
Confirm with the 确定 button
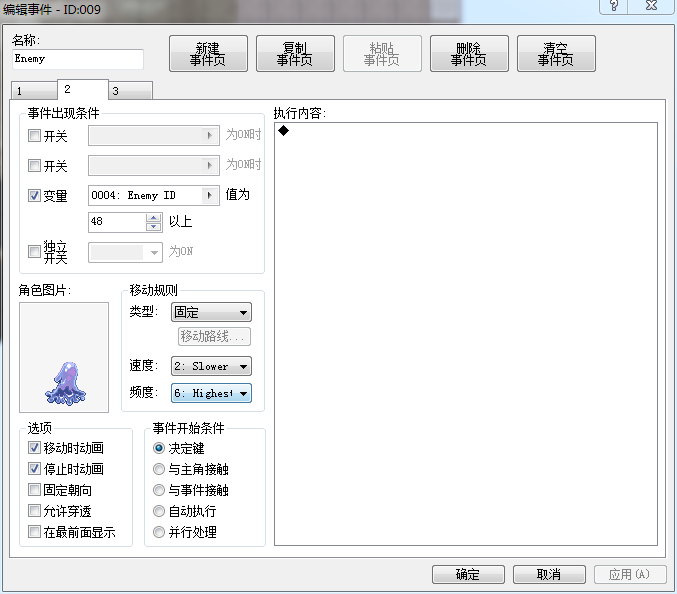pos(468,574)
